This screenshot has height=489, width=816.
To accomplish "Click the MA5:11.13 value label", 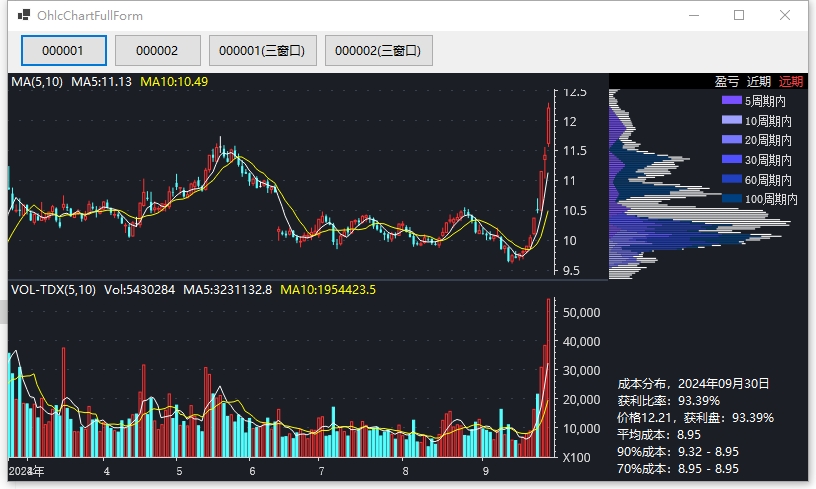I will 101,82.
